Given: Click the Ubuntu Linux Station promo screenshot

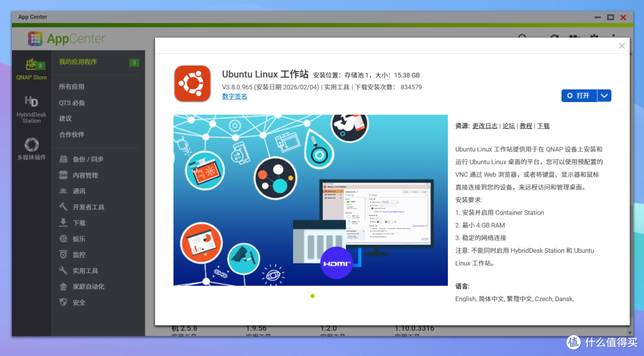Looking at the screenshot, I should (311, 200).
